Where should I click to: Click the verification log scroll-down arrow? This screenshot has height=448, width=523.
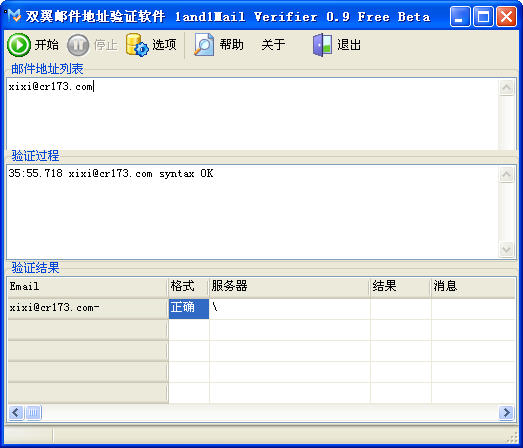tap(506, 250)
